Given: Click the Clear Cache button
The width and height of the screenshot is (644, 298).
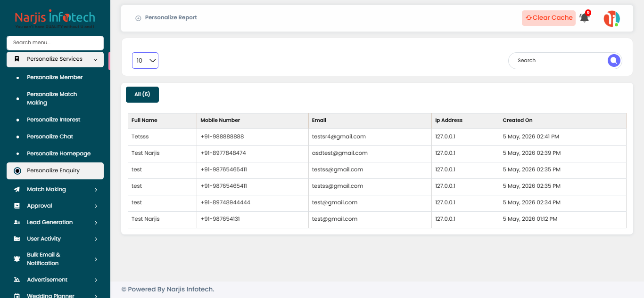Looking at the screenshot, I should 549,18.
